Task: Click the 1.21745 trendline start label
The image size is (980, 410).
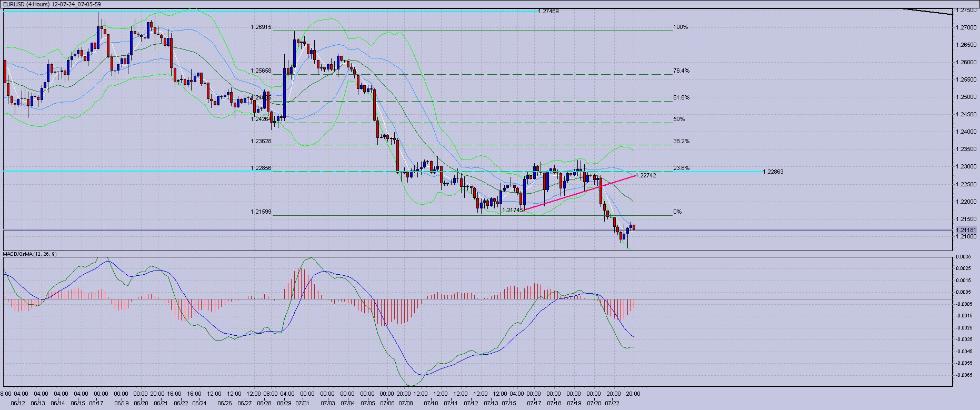Action: [x=513, y=210]
